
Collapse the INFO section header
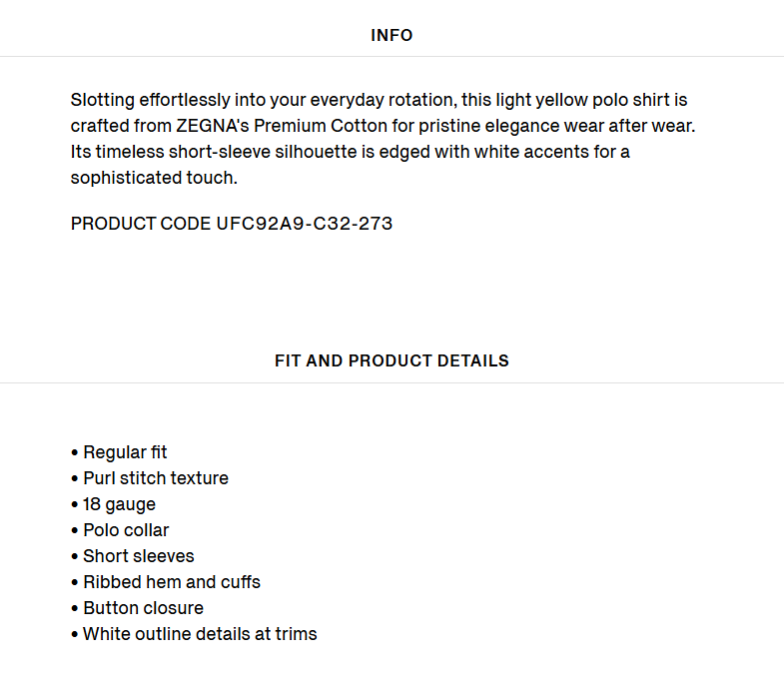click(x=392, y=35)
